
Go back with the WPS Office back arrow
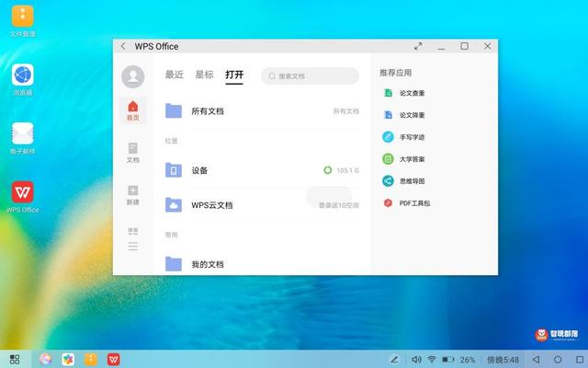[123, 46]
